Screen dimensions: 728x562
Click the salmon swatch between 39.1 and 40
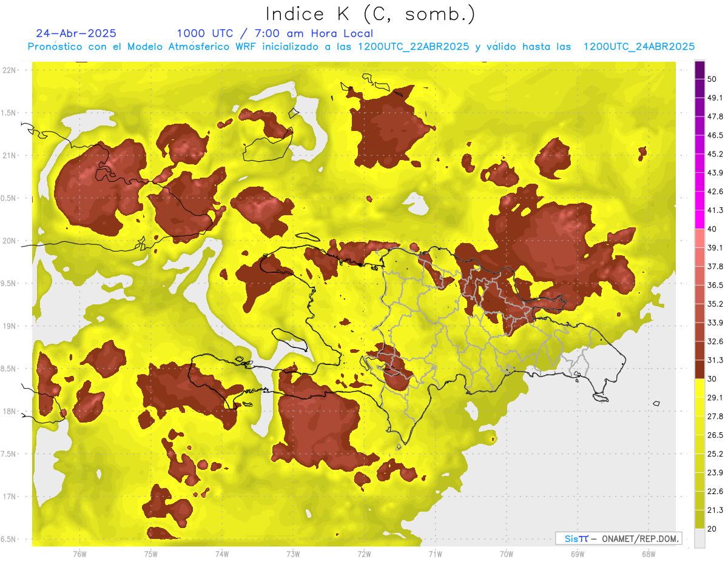(700, 238)
